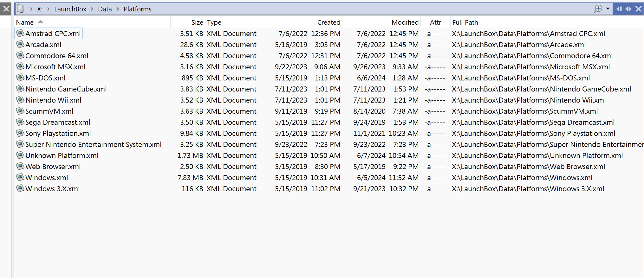The height and width of the screenshot is (278, 644).
Task: Select the Microsoft MSX.xml file name
Action: (x=55, y=67)
